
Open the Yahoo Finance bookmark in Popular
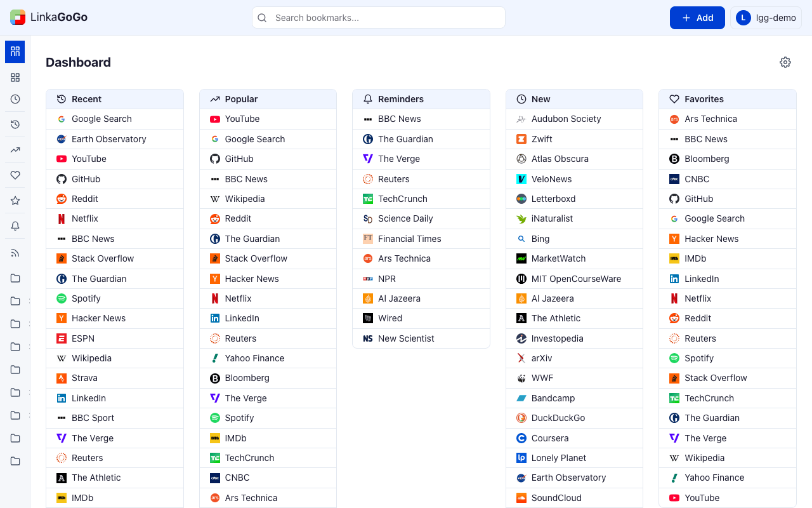tap(254, 358)
